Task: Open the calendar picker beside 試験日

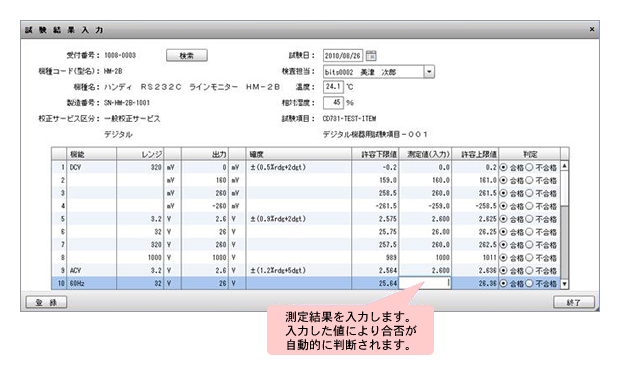Action: 371,55
